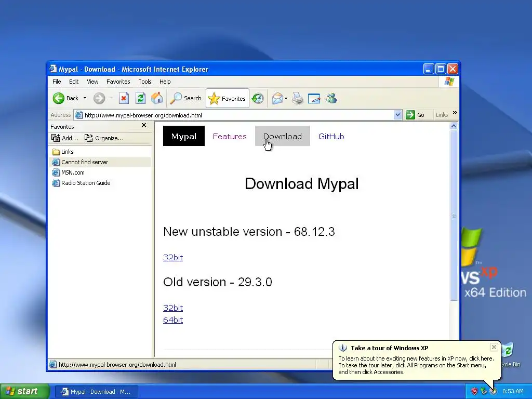Stop page loading with the red X
The height and width of the screenshot is (399, 532).
pyautogui.click(x=124, y=98)
